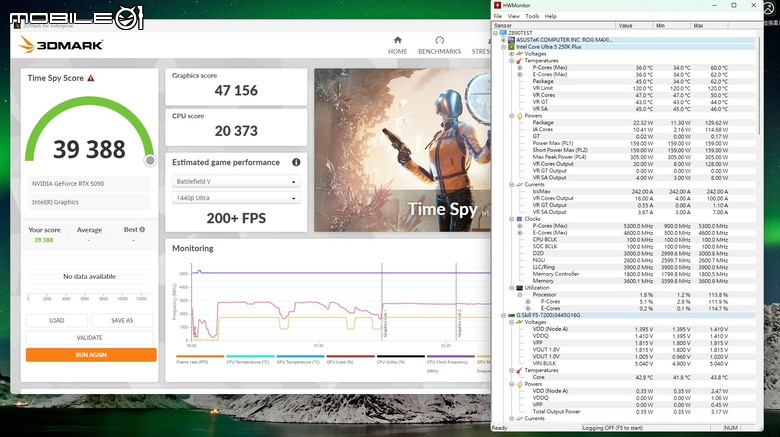Click CPU Temperatures thermometer icon
Viewport: 780px width, 437px height.
519,61
